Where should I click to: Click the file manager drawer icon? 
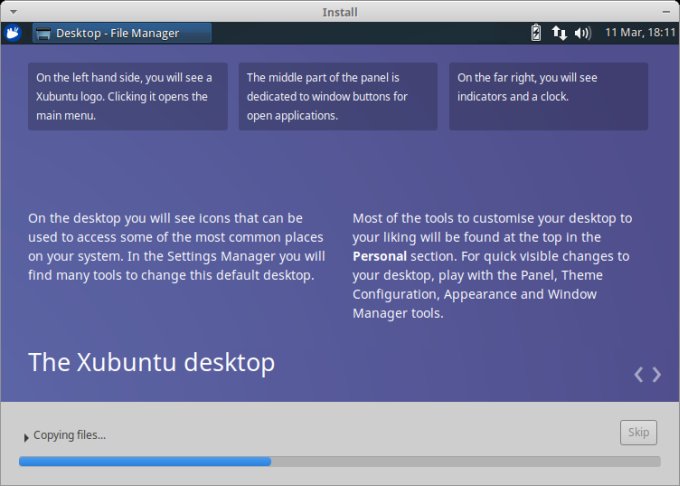pos(43,33)
